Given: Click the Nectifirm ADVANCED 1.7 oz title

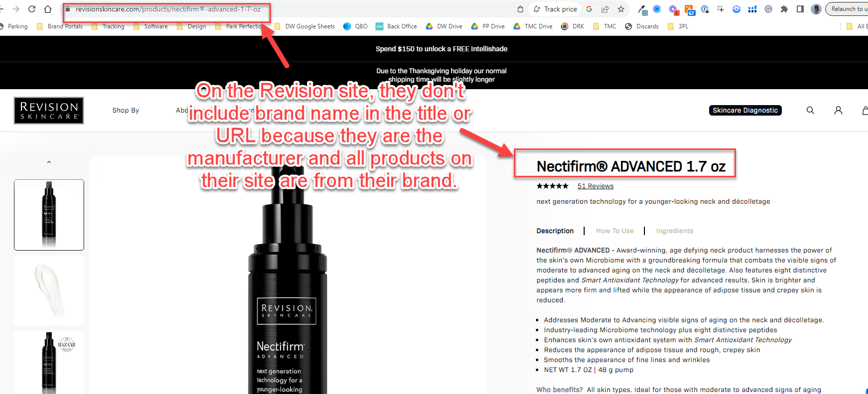Looking at the screenshot, I should pyautogui.click(x=631, y=166).
